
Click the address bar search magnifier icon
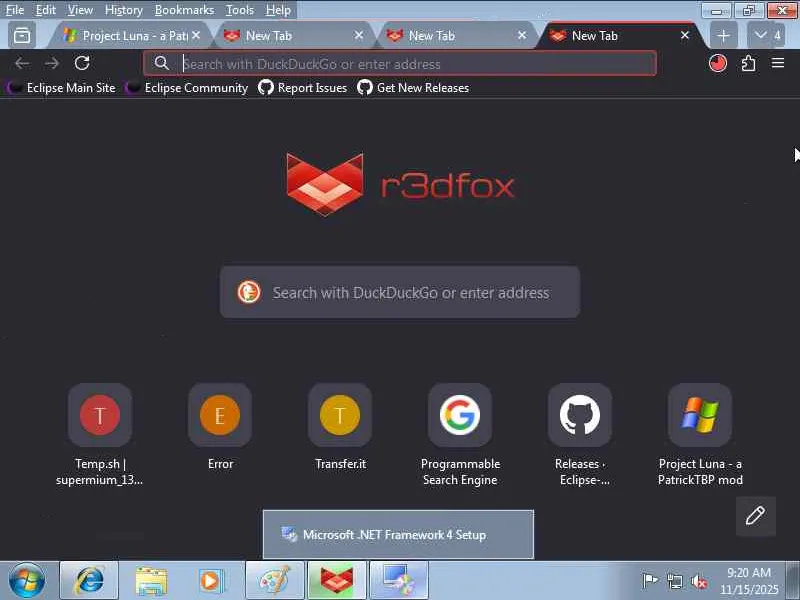162,63
